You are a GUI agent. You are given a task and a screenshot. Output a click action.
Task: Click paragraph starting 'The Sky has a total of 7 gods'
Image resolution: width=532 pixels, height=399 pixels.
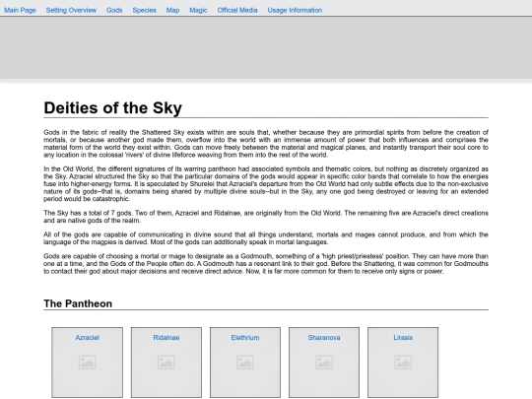pos(266,217)
